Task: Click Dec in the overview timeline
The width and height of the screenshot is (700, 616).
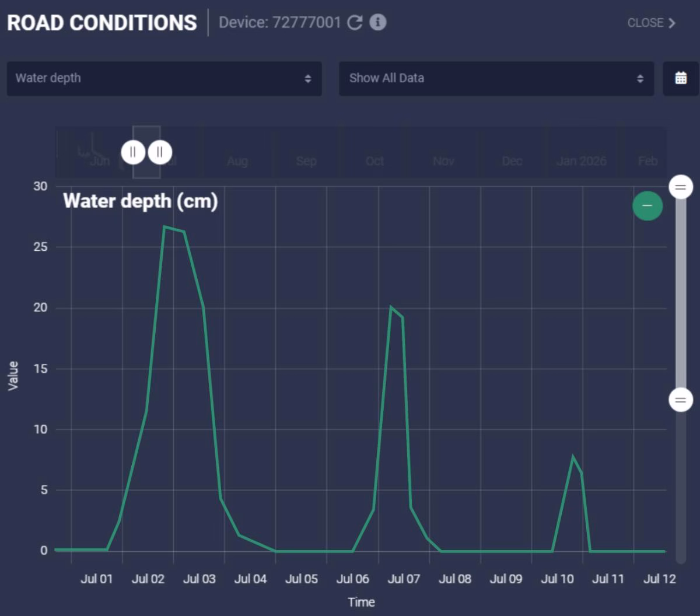Action: point(512,161)
